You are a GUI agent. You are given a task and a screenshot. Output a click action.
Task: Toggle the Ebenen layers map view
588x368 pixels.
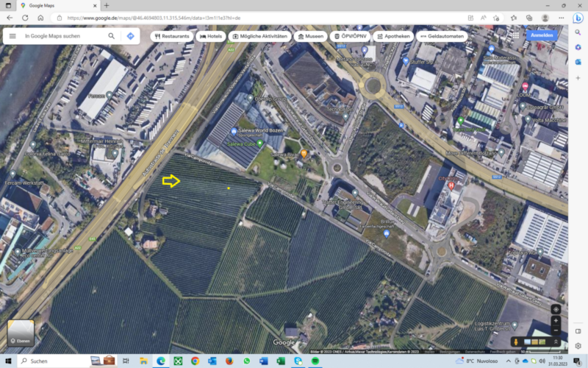pyautogui.click(x=21, y=333)
